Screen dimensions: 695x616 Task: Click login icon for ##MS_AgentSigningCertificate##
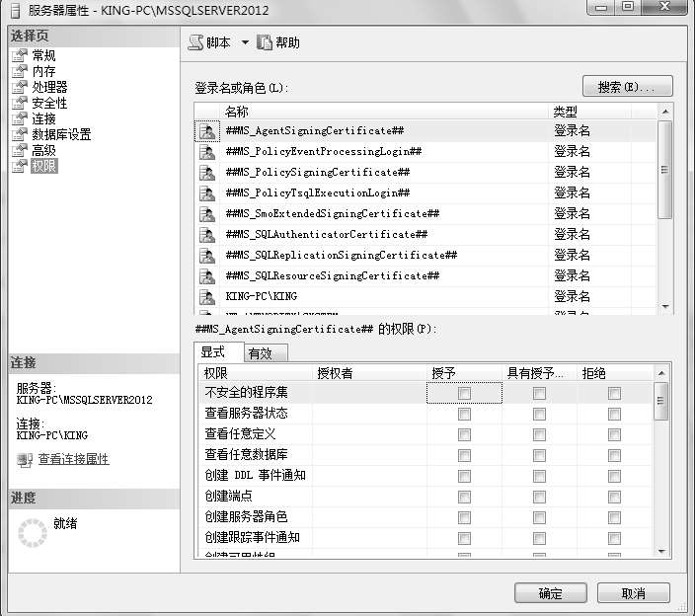click(x=207, y=131)
